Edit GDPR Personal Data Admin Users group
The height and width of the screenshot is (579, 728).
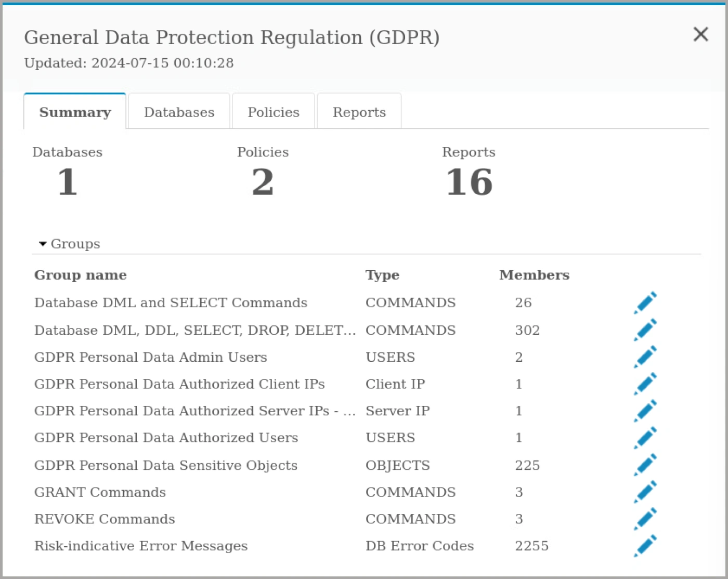click(x=645, y=357)
